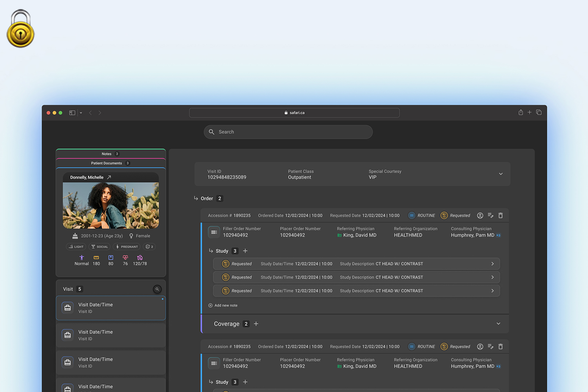Viewport: 588px width, 392px height.
Task: Collapse Study section arrow in second order
Action: (211, 382)
